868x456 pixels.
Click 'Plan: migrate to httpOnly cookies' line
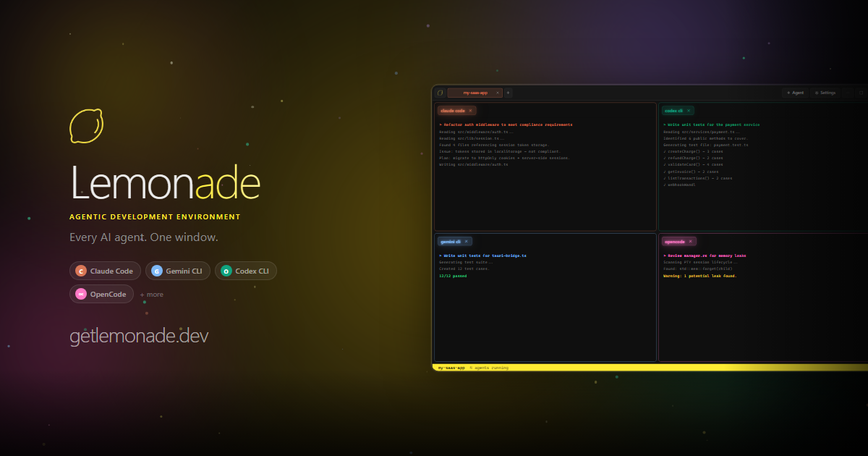pyautogui.click(x=504, y=158)
